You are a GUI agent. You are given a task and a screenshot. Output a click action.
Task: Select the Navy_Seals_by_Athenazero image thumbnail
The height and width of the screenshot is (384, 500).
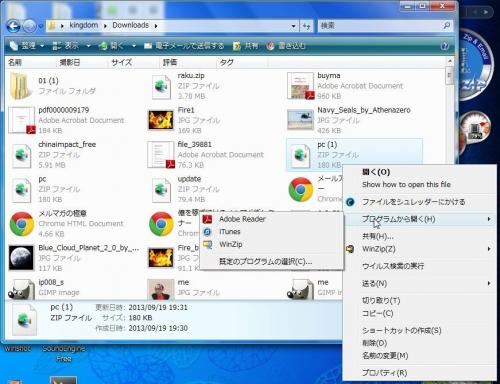click(300, 120)
